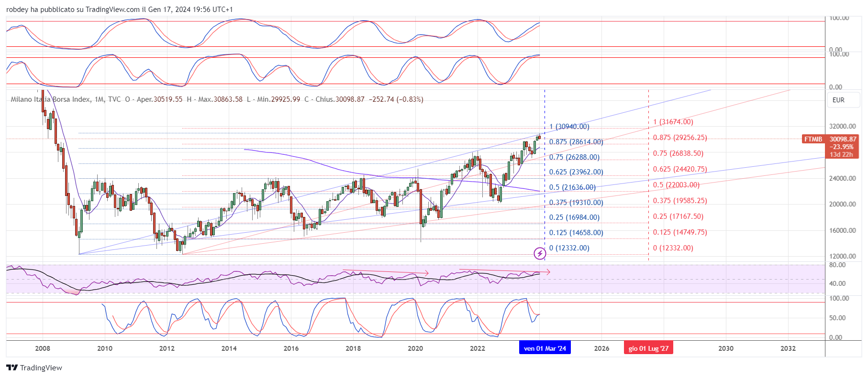Click the red Fibonacci label '0.875 (29256.25)'
Viewport: 868px width, 378px height.
pyautogui.click(x=680, y=138)
